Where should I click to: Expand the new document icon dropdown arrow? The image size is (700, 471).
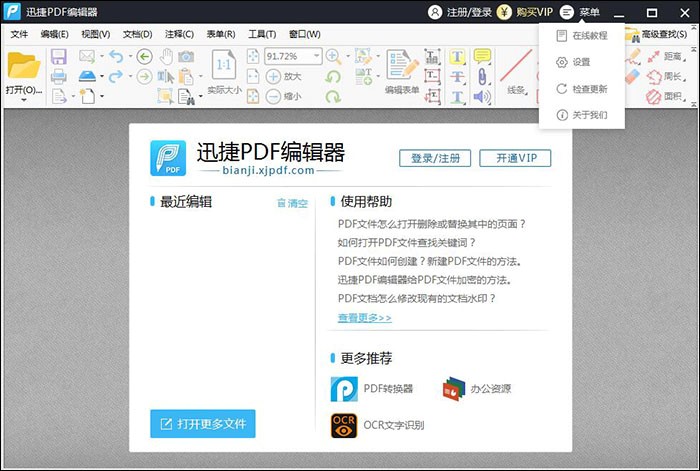tap(102, 96)
